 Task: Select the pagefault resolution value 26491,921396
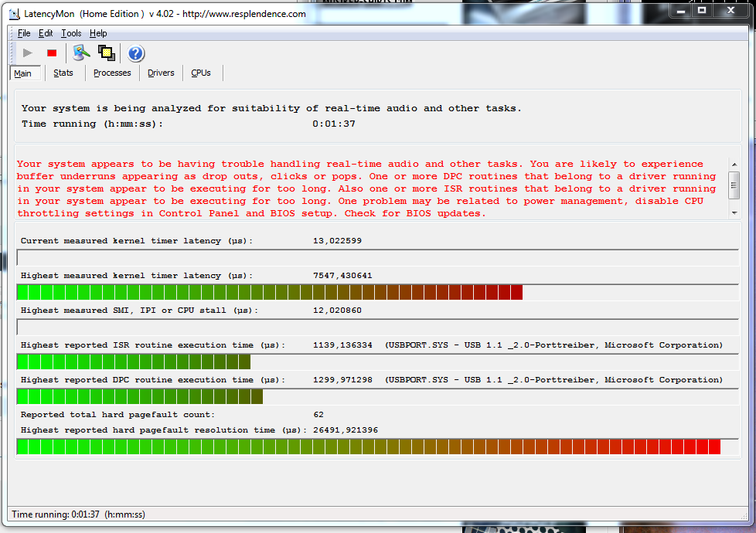346,429
